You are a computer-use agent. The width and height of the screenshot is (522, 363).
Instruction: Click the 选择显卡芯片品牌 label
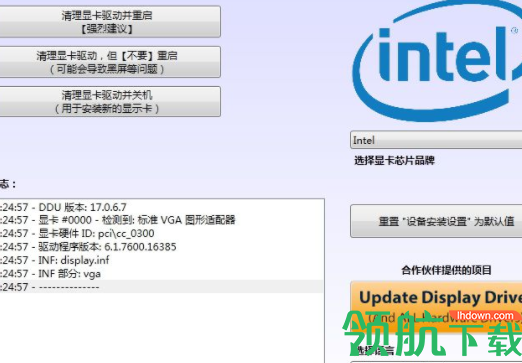[x=394, y=161]
